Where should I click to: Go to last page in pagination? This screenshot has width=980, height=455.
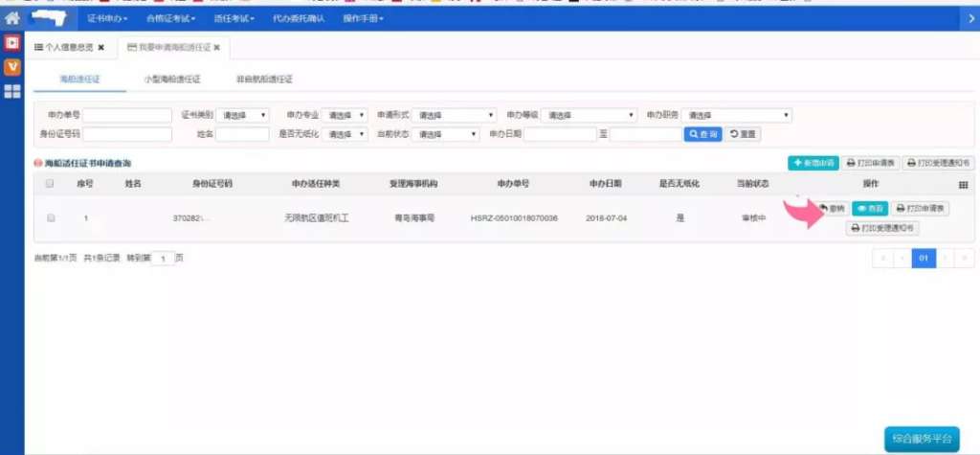pyautogui.click(x=965, y=258)
